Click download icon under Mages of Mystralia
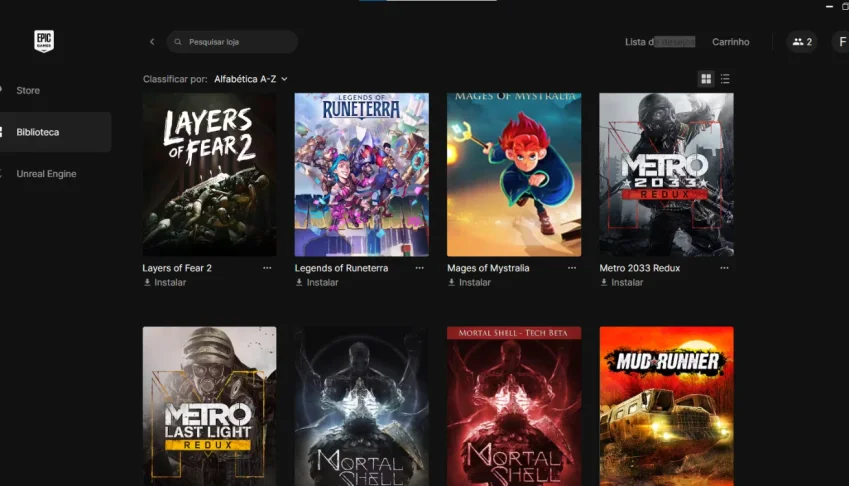Image resolution: width=849 pixels, height=486 pixels. coord(452,283)
